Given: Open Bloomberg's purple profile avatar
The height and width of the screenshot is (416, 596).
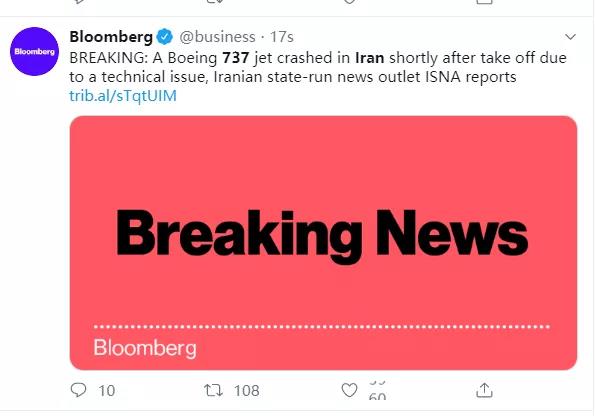Looking at the screenshot, I should tap(34, 51).
